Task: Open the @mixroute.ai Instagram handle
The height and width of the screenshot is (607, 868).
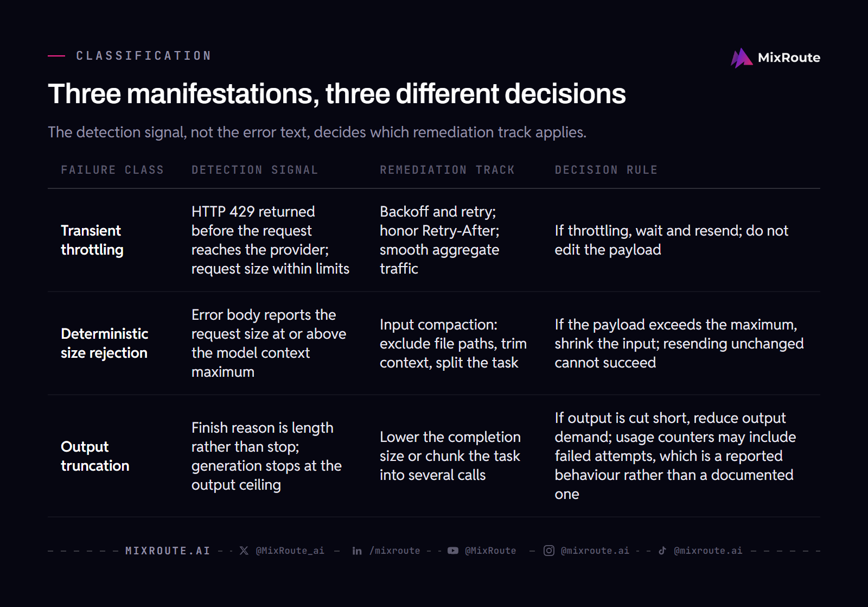Action: click(595, 551)
